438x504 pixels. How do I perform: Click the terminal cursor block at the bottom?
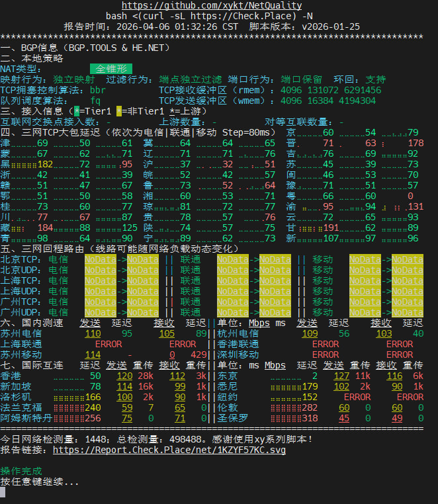pos(3,491)
